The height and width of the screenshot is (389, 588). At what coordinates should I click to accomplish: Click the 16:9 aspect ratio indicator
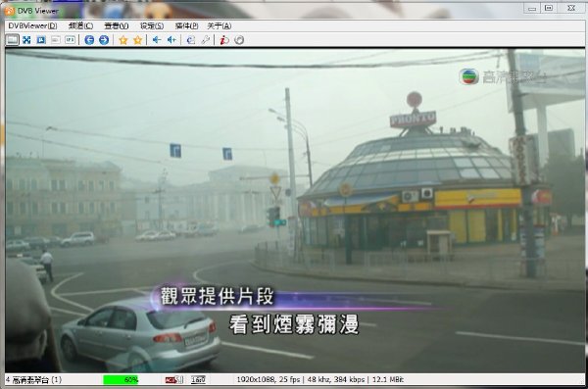(198, 379)
